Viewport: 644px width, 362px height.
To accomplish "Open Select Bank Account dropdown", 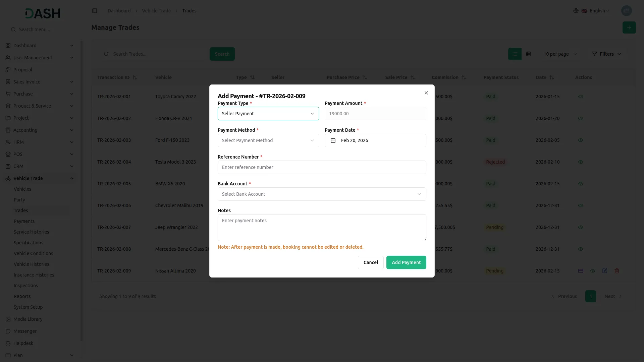I will tap(321, 194).
